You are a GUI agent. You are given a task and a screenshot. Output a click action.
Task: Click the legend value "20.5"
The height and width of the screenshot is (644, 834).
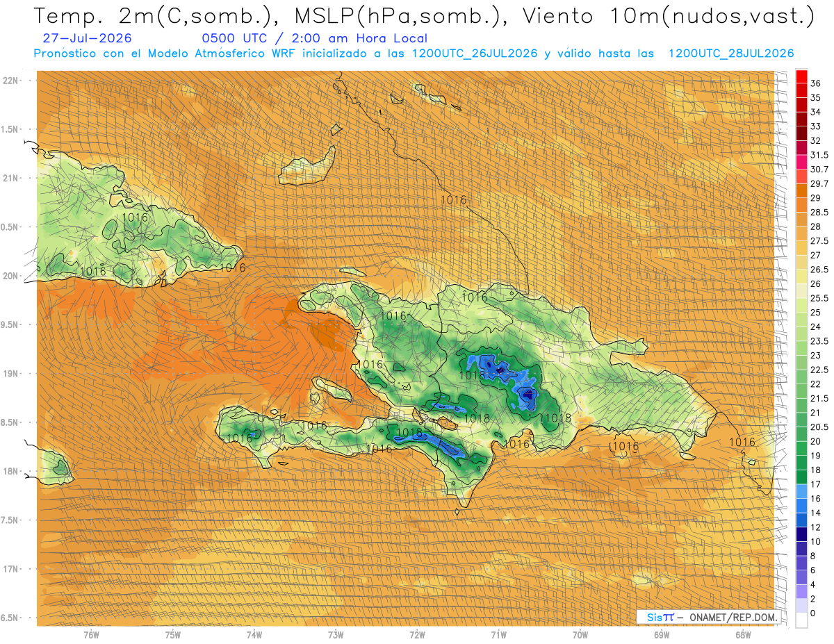(819, 427)
